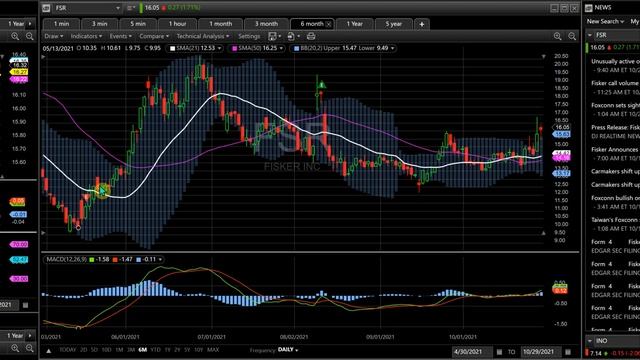Collapse the INO news group
Image resolution: width=640 pixels, height=360 pixels.
point(589,340)
